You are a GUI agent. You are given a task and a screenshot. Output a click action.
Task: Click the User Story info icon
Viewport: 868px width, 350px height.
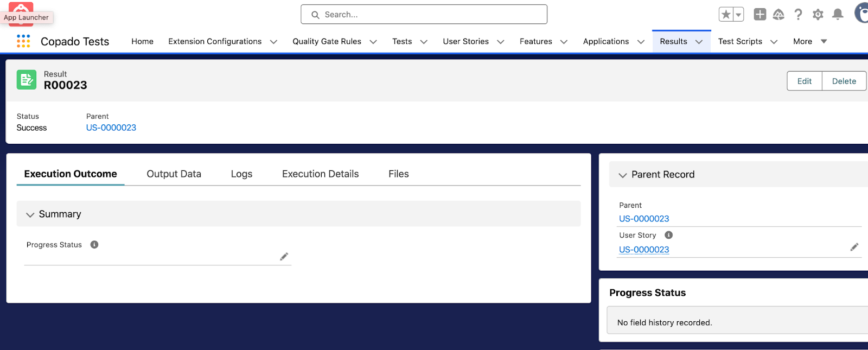pos(669,235)
